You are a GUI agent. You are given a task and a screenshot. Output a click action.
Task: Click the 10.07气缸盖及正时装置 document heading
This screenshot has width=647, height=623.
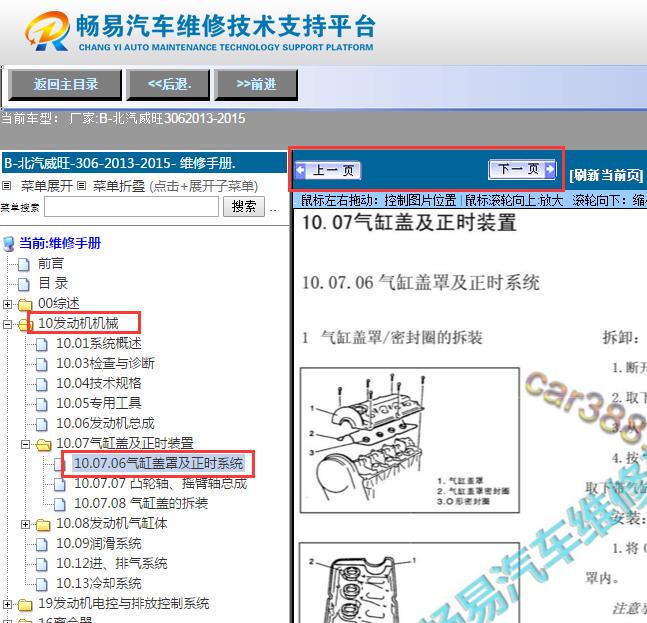click(409, 222)
